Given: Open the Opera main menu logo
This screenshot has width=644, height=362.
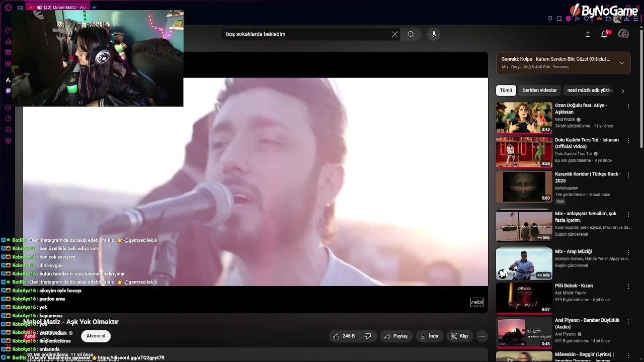Looking at the screenshot, I should 8,8.
